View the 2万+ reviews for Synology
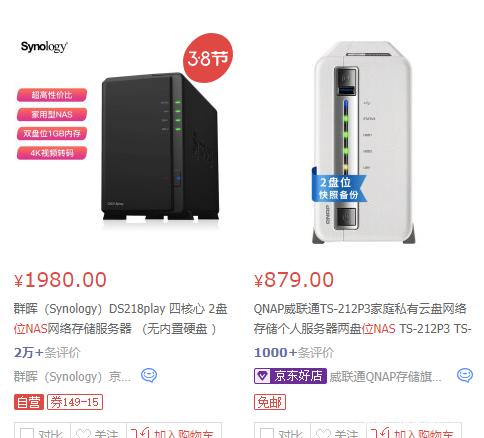This screenshot has height=438, width=484. 47,353
